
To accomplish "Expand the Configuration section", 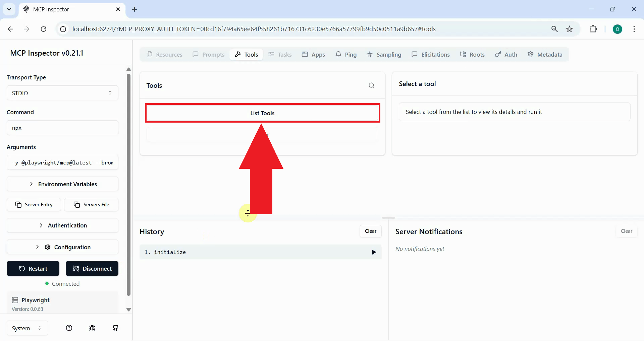I will [62, 247].
